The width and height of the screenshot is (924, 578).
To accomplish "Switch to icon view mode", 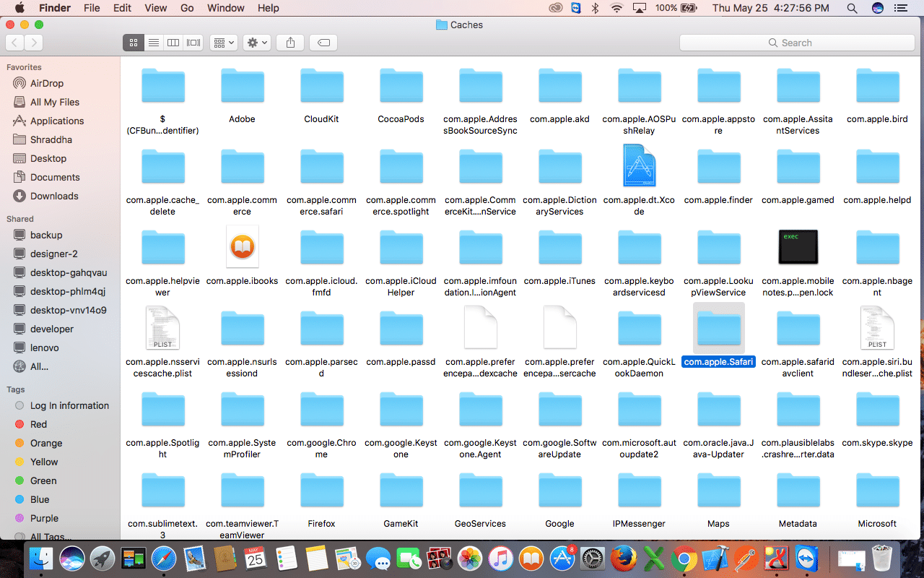I will (x=133, y=43).
